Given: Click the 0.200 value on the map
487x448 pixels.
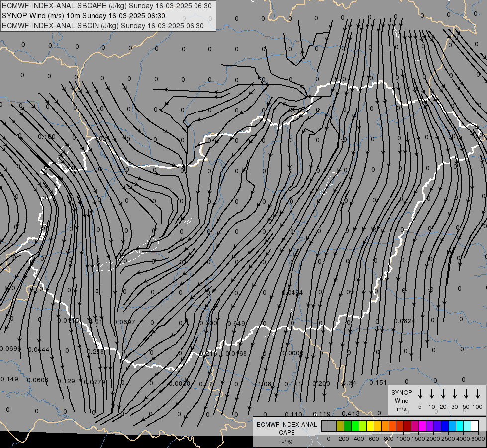Looking at the screenshot, I should [x=321, y=384].
